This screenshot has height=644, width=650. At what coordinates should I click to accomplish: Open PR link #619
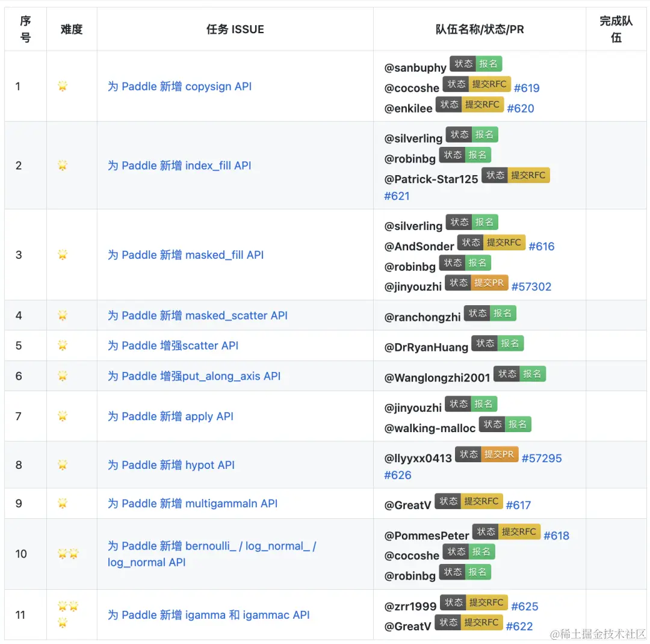click(527, 88)
